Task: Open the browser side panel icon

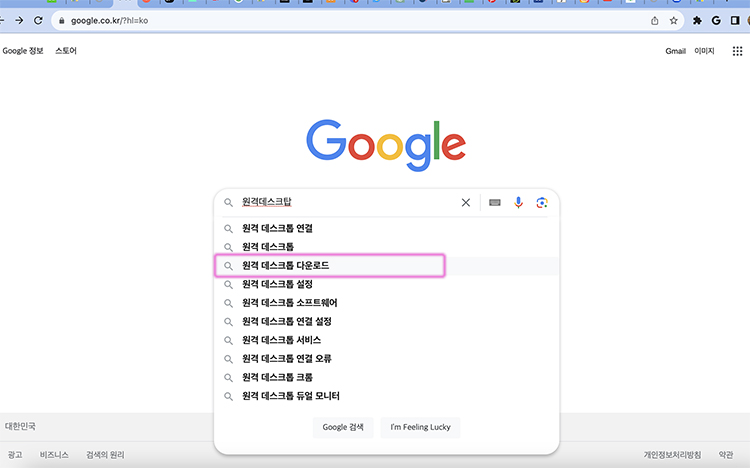Action: click(735, 21)
